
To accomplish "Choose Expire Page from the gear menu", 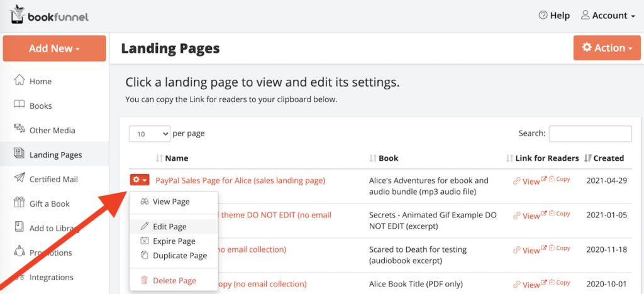I will click(x=174, y=241).
